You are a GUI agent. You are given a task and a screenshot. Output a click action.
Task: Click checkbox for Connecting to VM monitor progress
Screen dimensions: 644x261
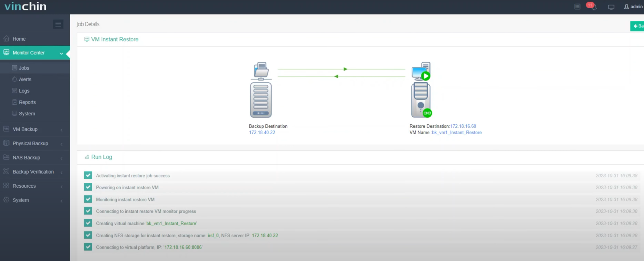click(88, 211)
